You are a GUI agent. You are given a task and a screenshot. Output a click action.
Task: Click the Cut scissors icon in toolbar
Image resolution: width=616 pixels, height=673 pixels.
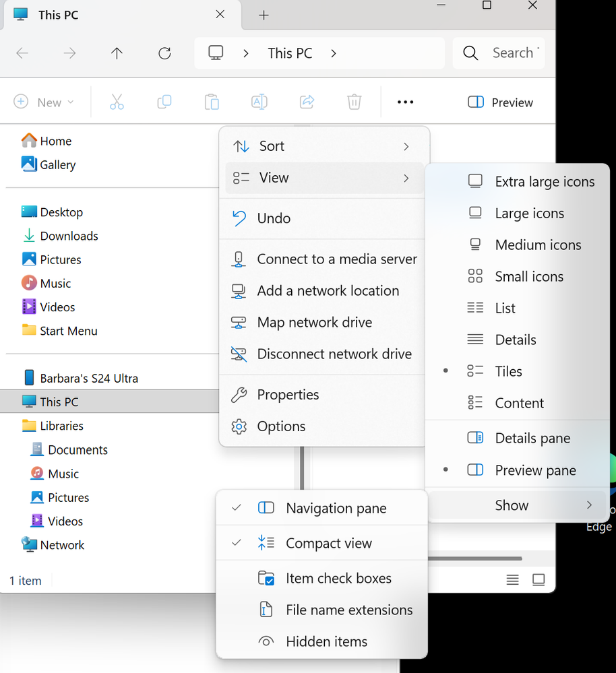click(117, 102)
